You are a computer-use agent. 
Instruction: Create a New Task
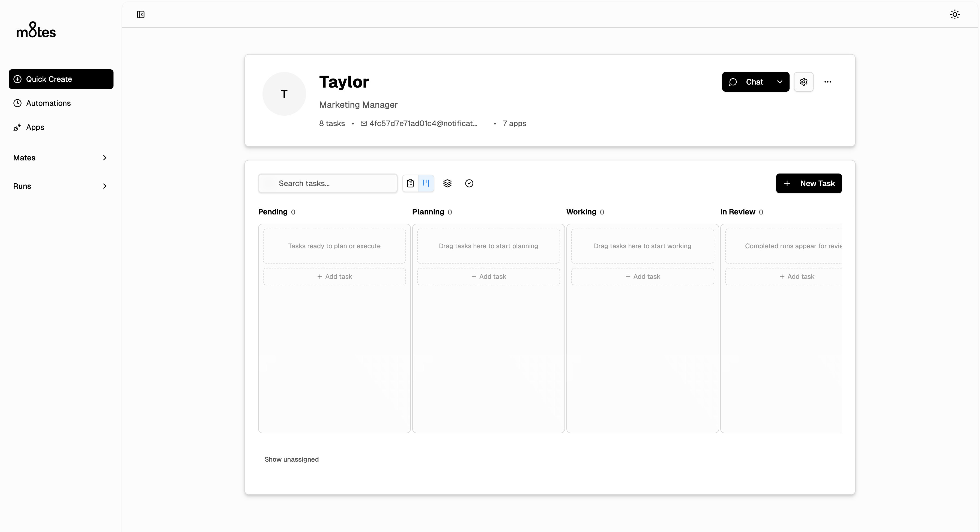point(808,183)
